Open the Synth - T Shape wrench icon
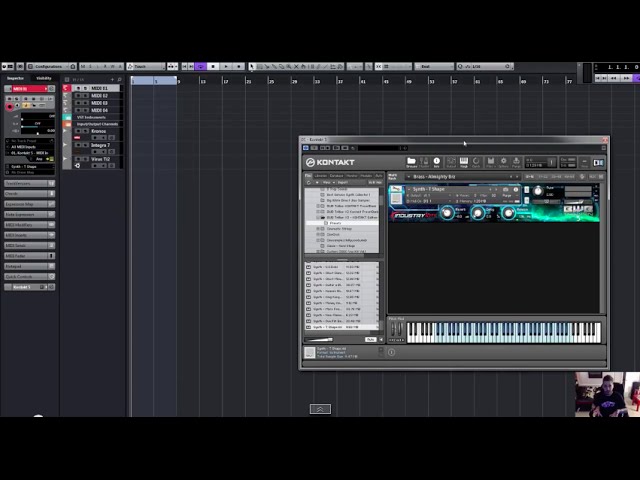 tap(396, 189)
